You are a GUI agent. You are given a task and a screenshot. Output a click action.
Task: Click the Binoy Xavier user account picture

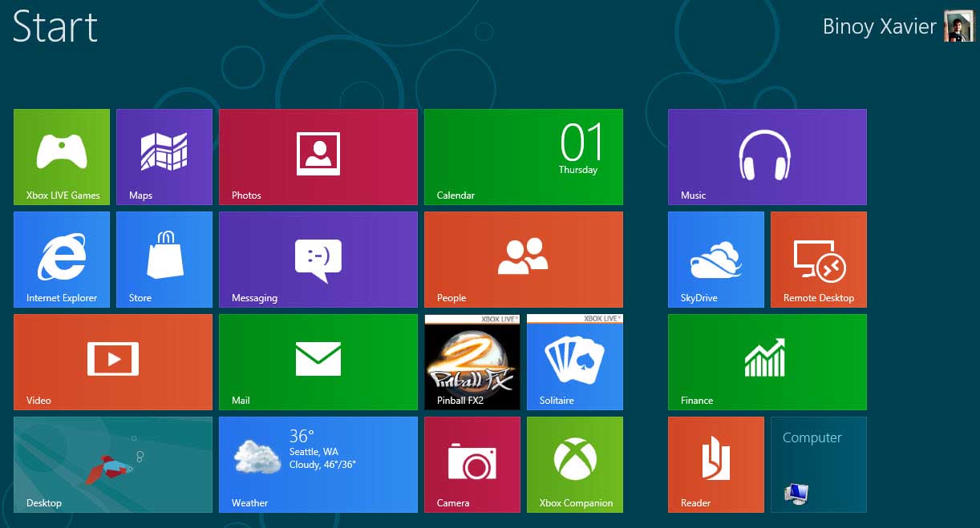958,26
